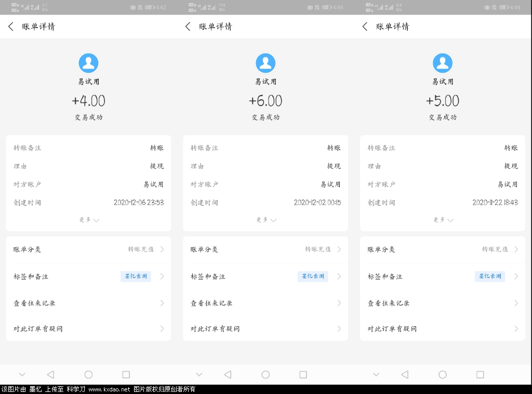Tap the +6.00 transaction amount
This screenshot has width=532, height=394.
[265, 101]
